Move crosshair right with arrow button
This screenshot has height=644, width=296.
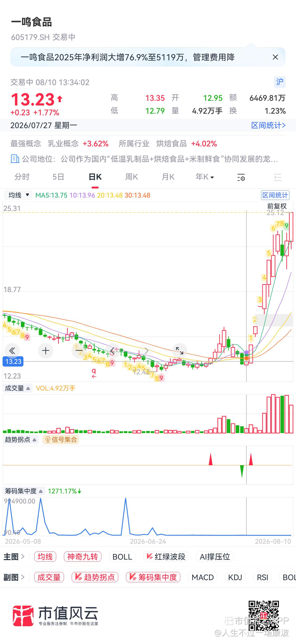[146, 351]
